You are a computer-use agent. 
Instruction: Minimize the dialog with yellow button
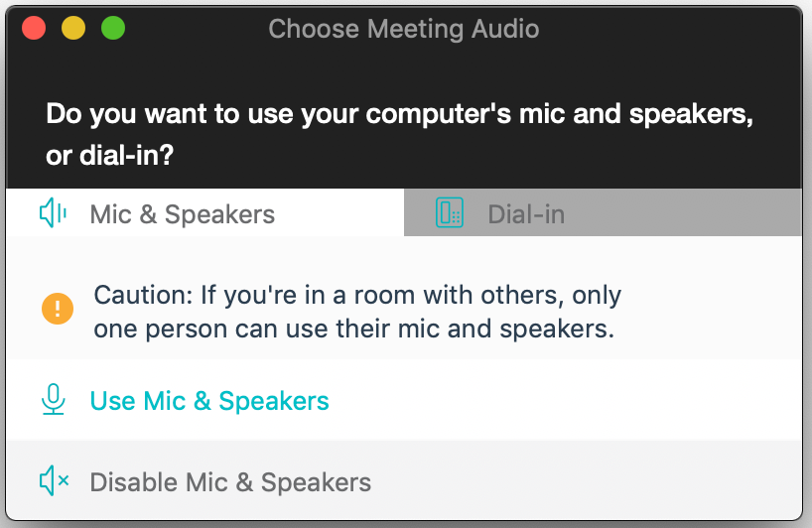pyautogui.click(x=73, y=28)
